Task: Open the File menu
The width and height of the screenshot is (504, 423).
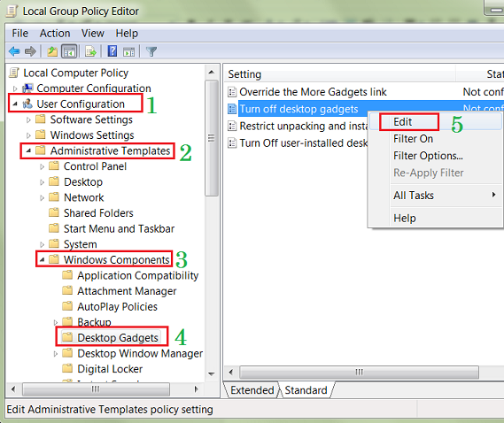Action: pyautogui.click(x=19, y=34)
